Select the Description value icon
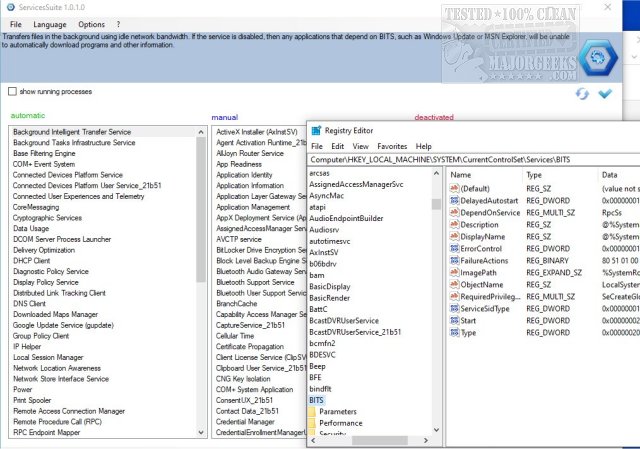 (454, 224)
